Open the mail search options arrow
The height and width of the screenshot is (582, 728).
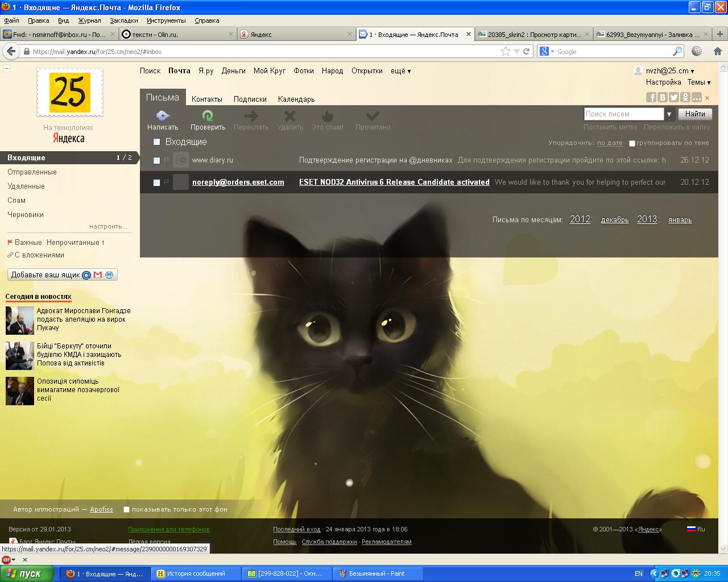(x=669, y=114)
